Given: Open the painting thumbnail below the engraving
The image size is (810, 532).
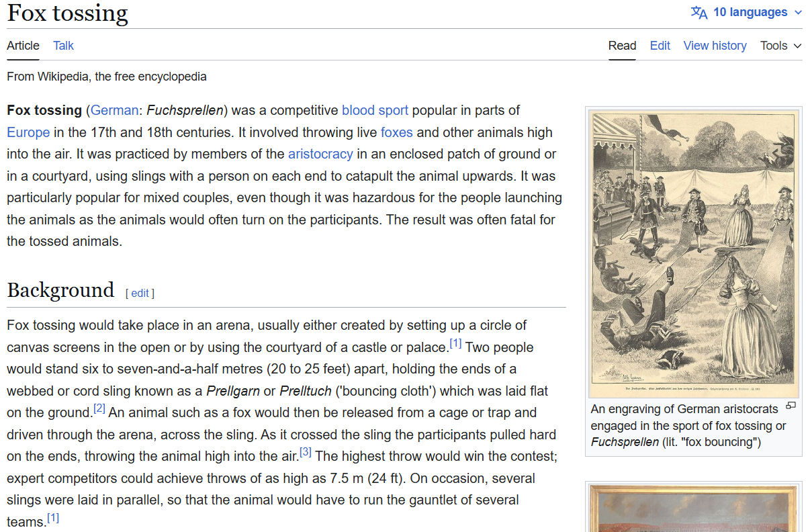Looking at the screenshot, I should tap(693, 508).
